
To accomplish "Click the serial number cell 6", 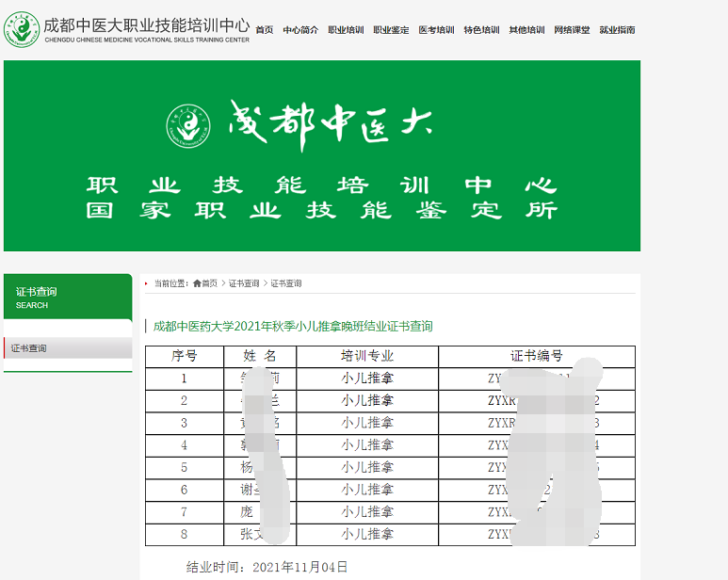I will (185, 490).
